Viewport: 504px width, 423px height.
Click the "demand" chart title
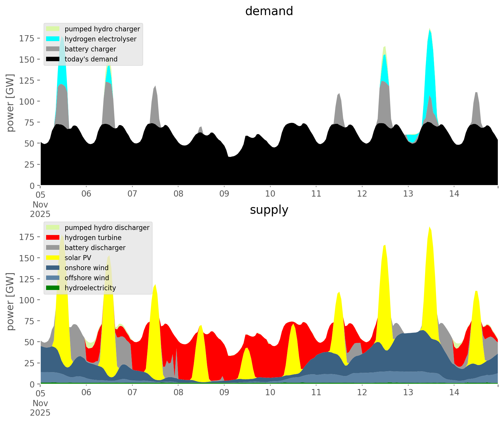click(x=269, y=11)
